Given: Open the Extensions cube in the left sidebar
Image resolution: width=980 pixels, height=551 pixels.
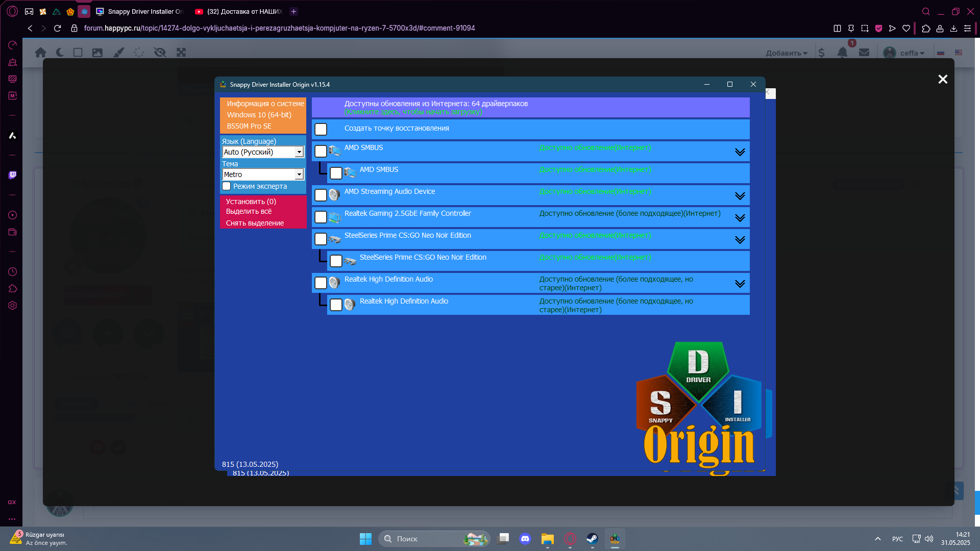Looking at the screenshot, I should 12,288.
